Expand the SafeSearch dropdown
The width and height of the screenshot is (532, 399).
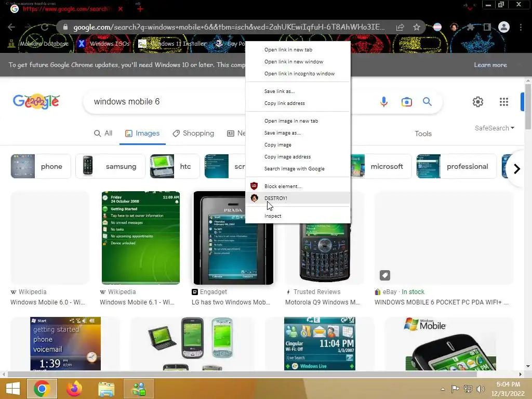click(495, 128)
